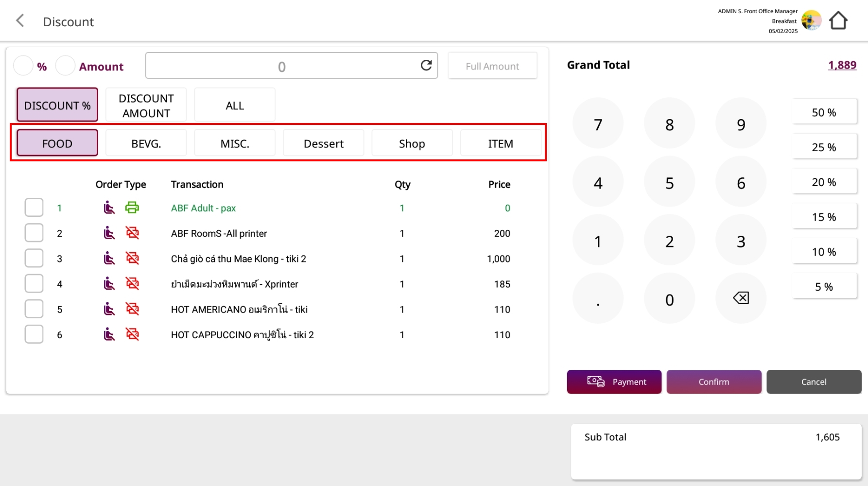
Task: Open the Dessert category tab
Action: 323,143
